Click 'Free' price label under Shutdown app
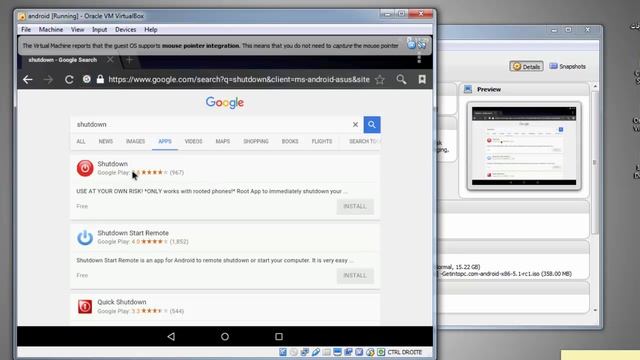The image size is (640, 360). click(x=82, y=207)
